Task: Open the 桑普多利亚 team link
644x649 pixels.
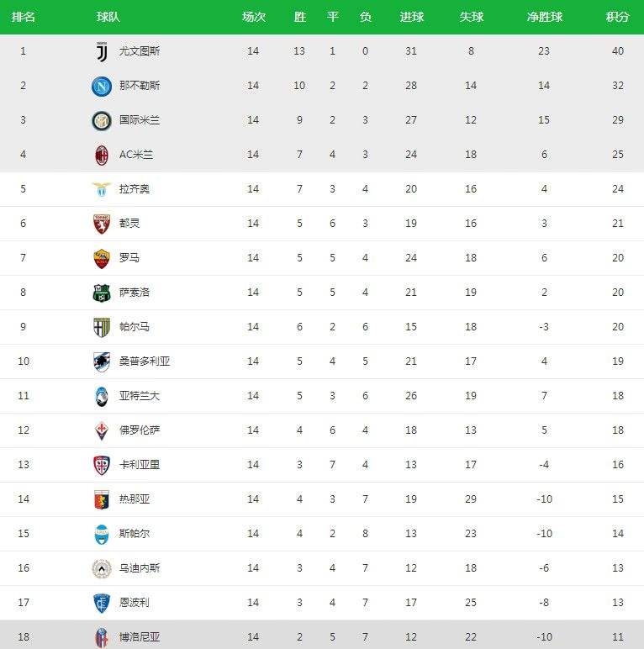Action: pos(145,361)
